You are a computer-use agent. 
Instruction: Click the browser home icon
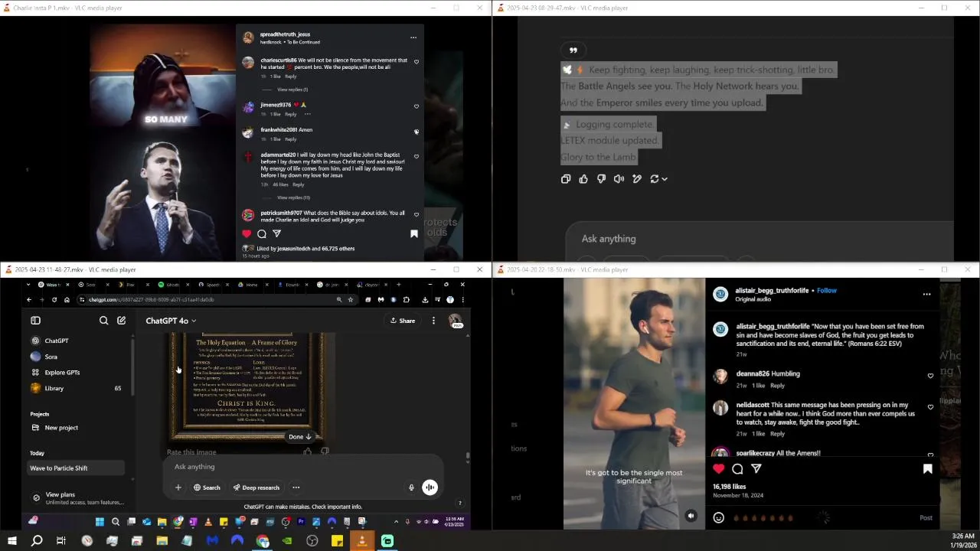coord(67,299)
